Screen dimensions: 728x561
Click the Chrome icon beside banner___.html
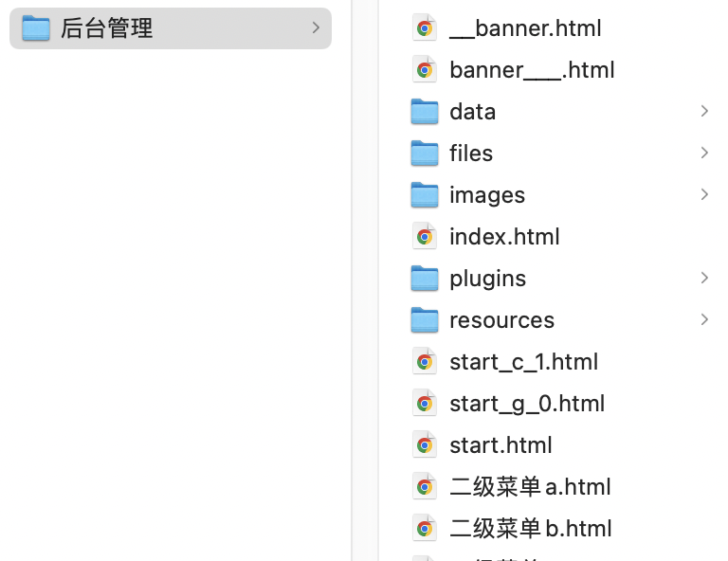coord(425,70)
